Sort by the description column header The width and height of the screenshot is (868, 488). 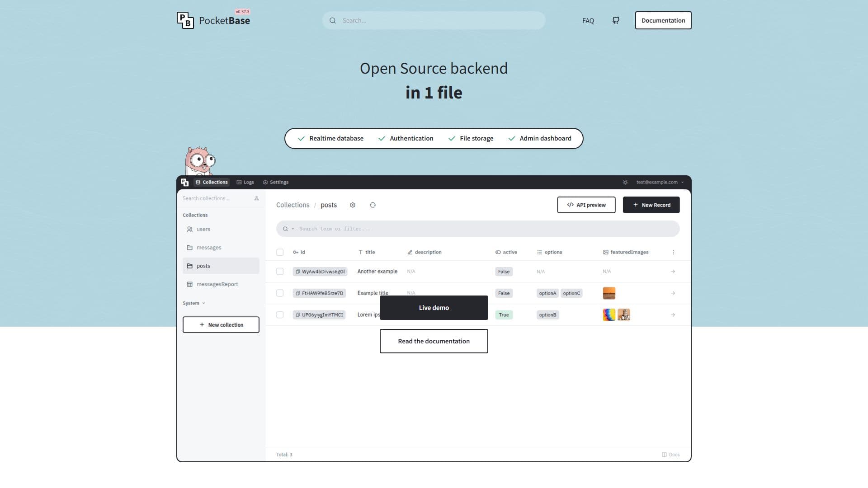(x=425, y=252)
